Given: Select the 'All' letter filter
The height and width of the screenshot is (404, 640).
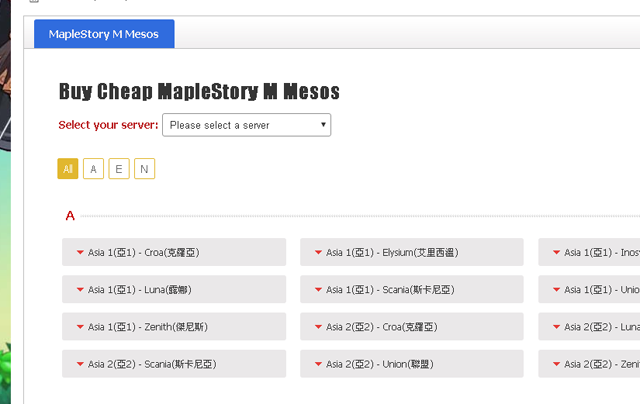Looking at the screenshot, I should (x=68, y=169).
